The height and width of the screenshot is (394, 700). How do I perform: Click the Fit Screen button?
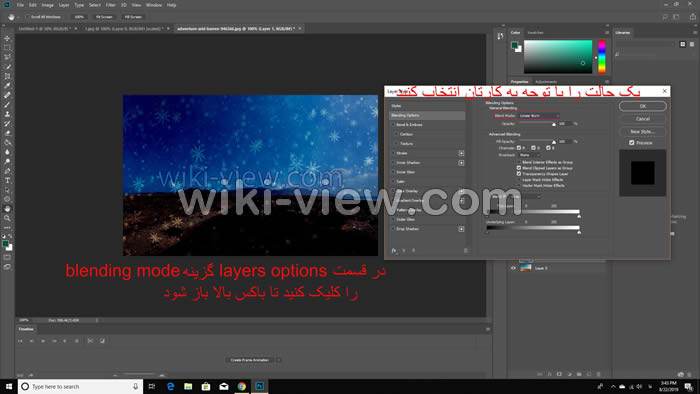[x=104, y=17]
